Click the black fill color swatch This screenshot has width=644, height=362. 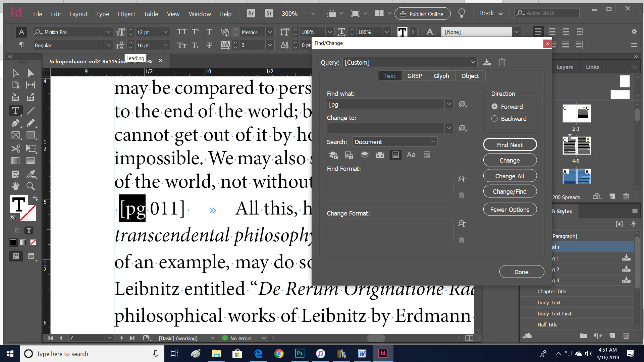(x=13, y=242)
